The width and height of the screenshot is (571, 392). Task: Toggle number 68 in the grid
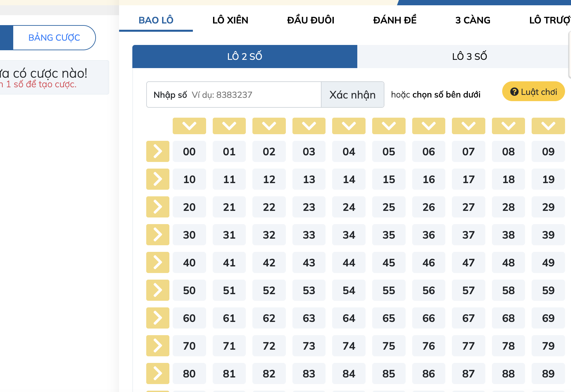tap(508, 318)
